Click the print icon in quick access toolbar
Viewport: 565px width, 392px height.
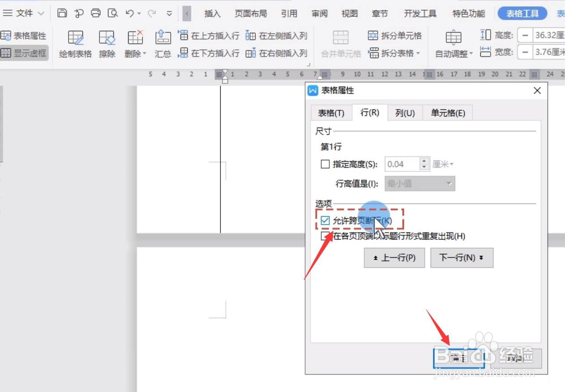95,13
